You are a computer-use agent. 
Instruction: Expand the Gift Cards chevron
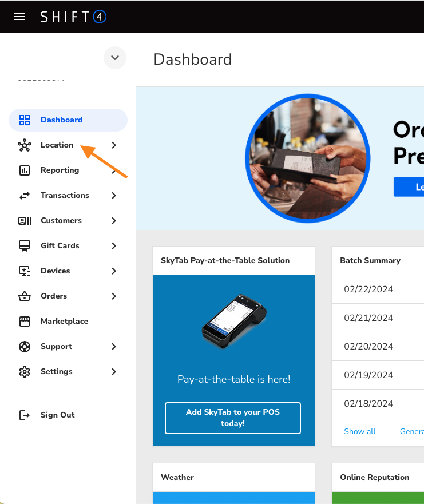114,246
